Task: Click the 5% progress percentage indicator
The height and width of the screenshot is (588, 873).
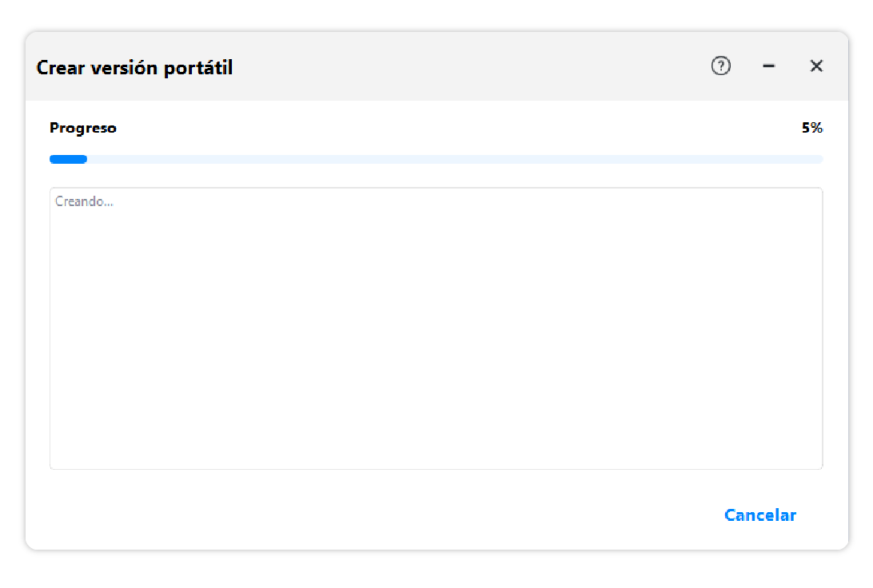Action: click(x=812, y=128)
